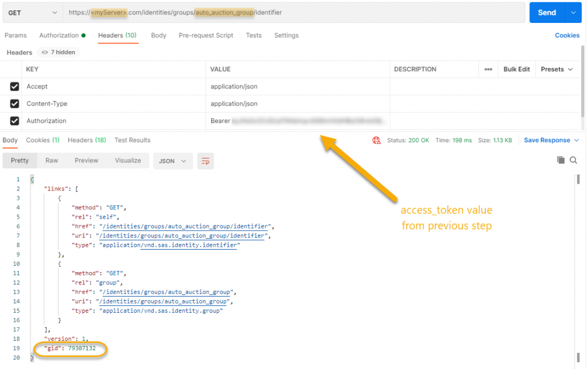Select the Pretty view button
Screen dimensions: 588x369
20,160
